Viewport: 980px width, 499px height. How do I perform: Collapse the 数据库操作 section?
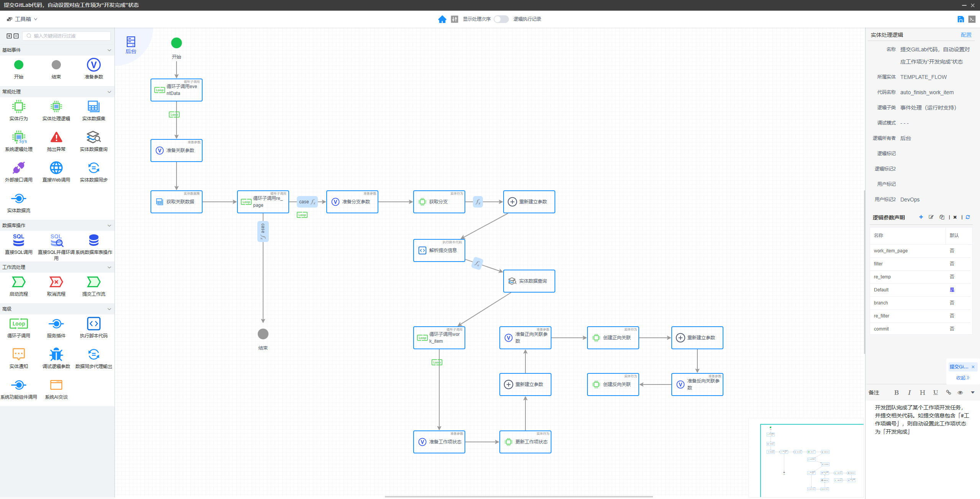(109, 226)
